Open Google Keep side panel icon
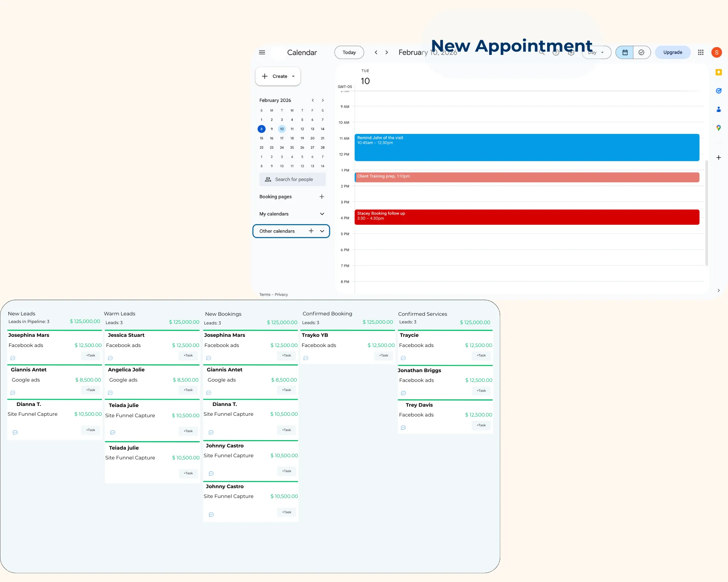 (x=719, y=72)
